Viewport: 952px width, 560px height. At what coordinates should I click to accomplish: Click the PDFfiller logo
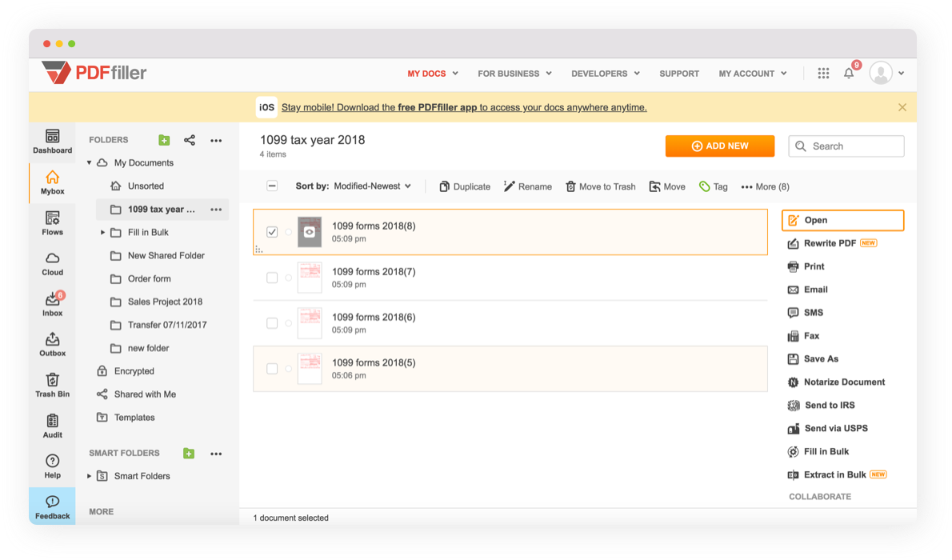(94, 73)
